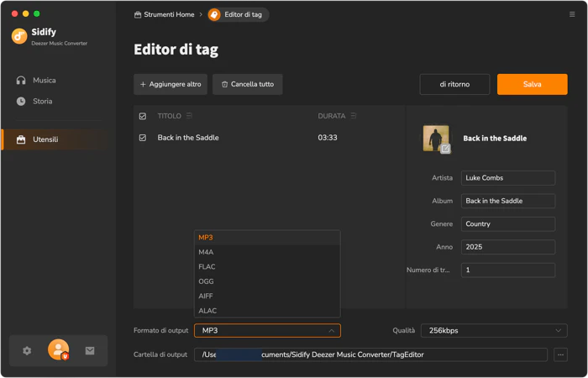This screenshot has height=378, width=588.
Task: Click the Editor di tag heading
Action: pos(176,50)
